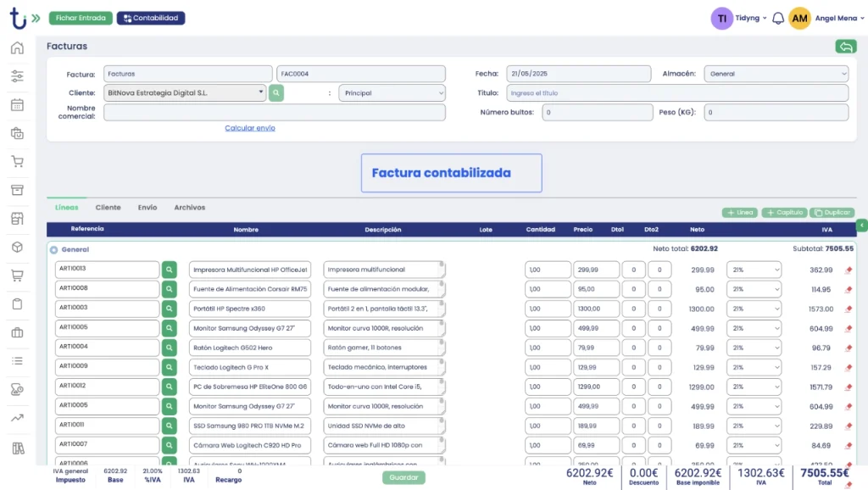Click the client search magnifier button
Screen dimensions: 868x490
coord(276,93)
